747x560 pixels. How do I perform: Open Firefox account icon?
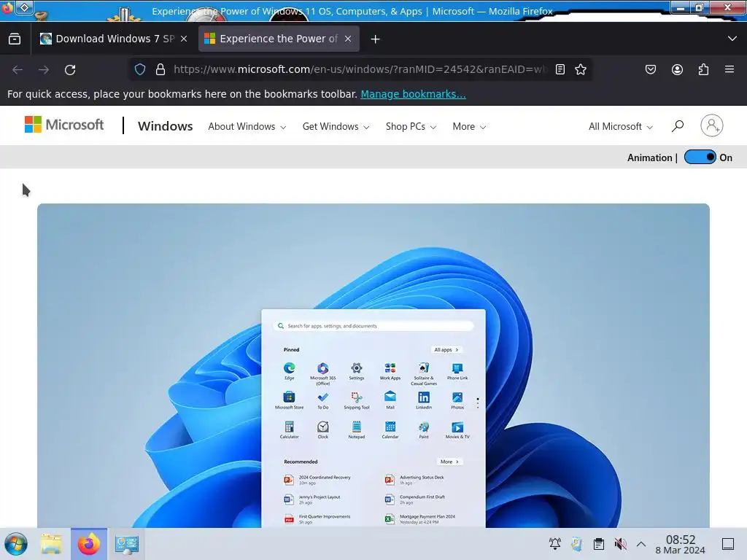[677, 69]
